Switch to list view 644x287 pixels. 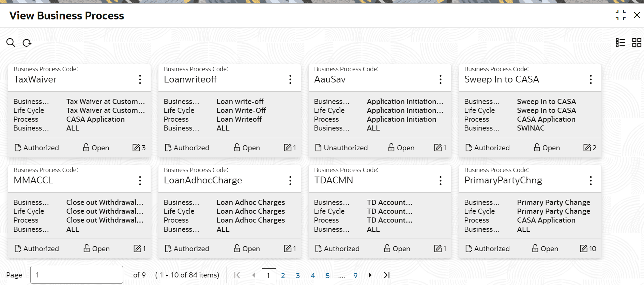(x=620, y=43)
